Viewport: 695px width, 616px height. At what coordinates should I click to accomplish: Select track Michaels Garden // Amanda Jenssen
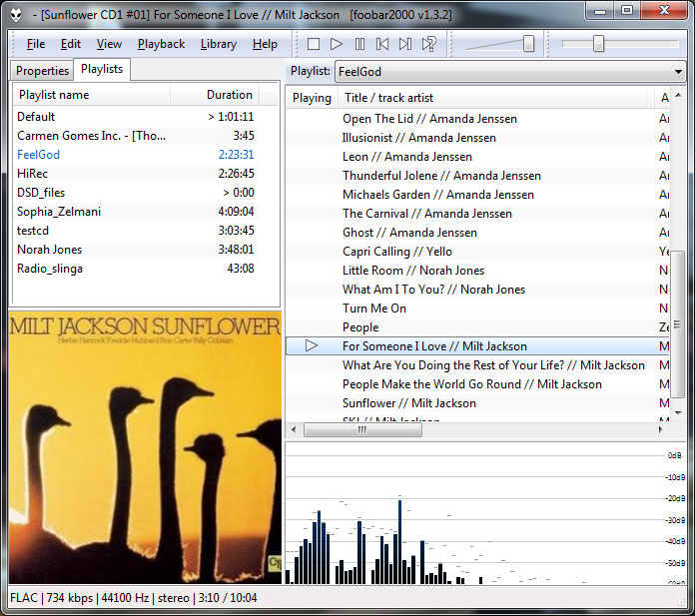coord(477,195)
